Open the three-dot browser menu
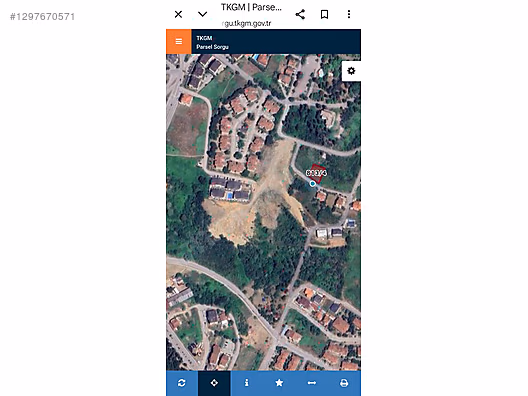Screen dimensions: 528x396 tap(349, 14)
